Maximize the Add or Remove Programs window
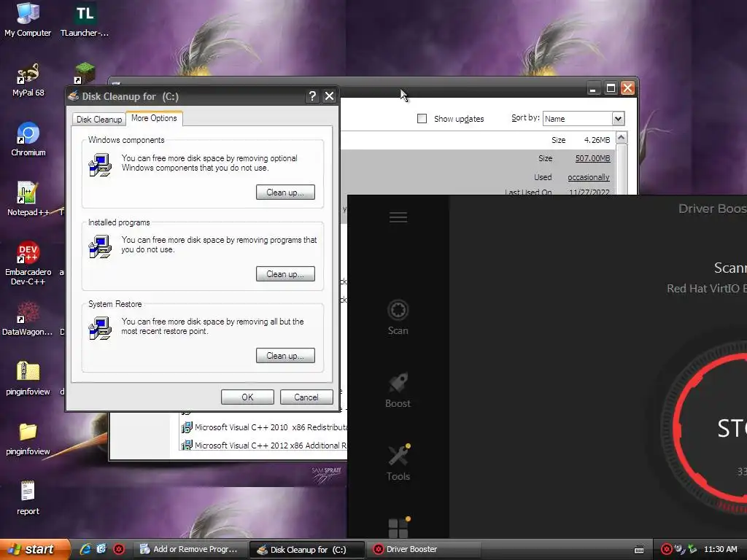Viewport: 747px width, 560px height. (x=611, y=88)
